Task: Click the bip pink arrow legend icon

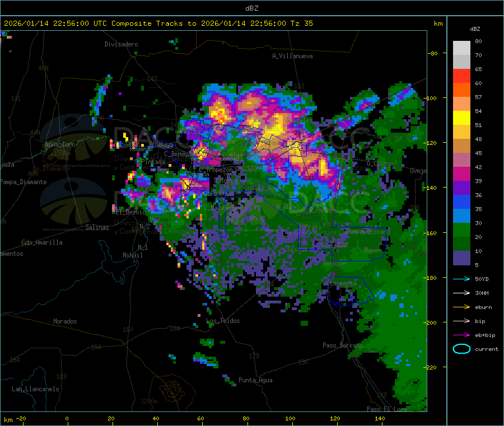Action: click(x=461, y=321)
